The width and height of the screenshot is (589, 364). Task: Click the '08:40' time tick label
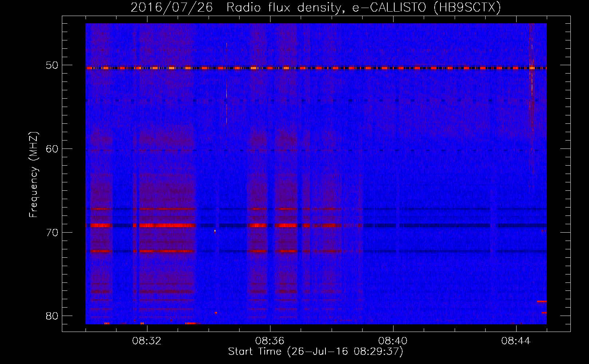point(393,341)
